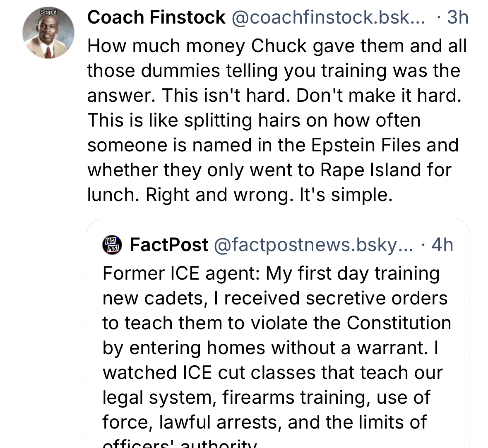Image resolution: width=488 pixels, height=448 pixels.
Task: Open the Coach Finstock display name
Action: (x=156, y=18)
